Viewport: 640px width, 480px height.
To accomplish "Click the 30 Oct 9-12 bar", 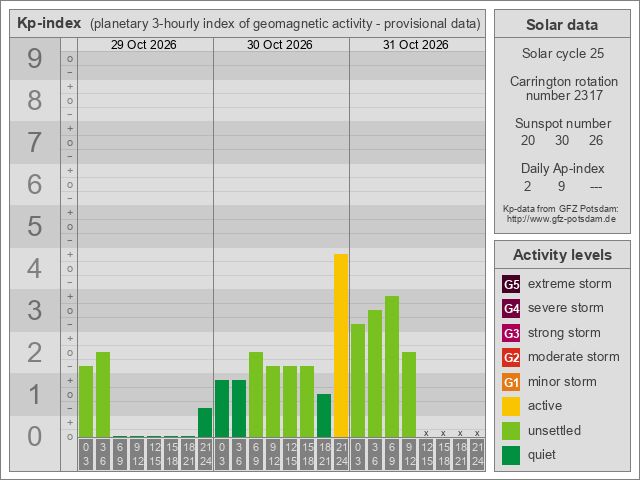I will click(x=273, y=401).
